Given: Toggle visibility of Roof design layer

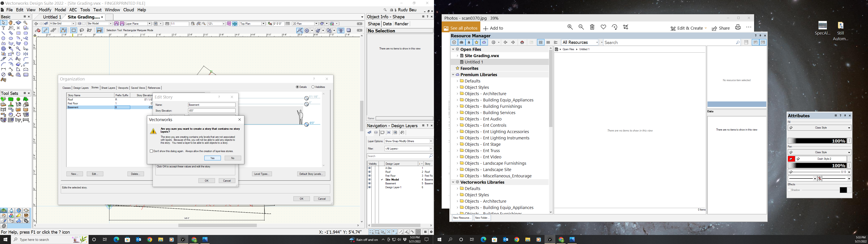Looking at the screenshot, I should [x=370, y=172].
